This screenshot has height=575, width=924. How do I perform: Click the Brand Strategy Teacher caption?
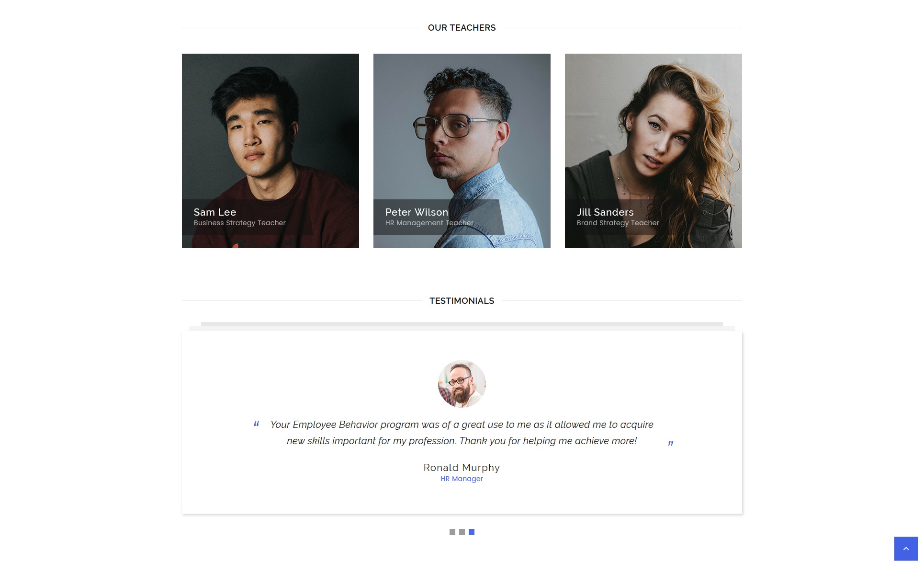(618, 223)
